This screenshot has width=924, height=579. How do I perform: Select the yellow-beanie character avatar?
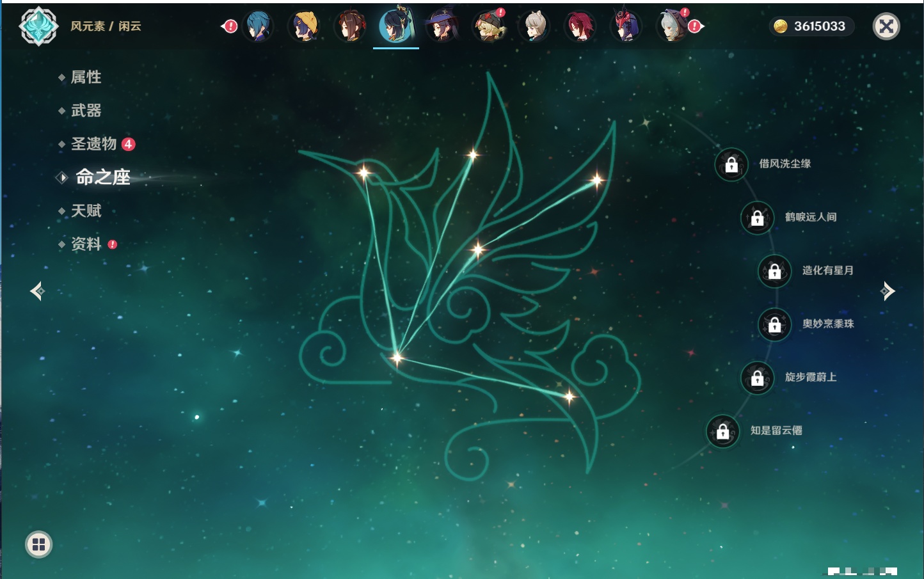tap(304, 26)
